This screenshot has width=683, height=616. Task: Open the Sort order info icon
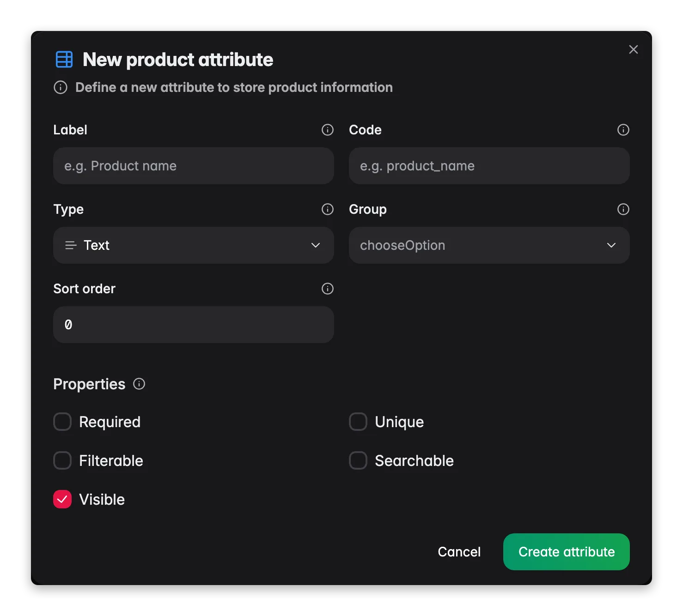(x=328, y=289)
